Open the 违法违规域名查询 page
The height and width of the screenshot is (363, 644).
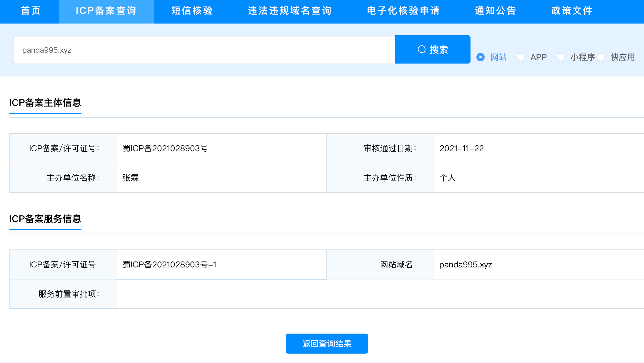[x=290, y=11]
